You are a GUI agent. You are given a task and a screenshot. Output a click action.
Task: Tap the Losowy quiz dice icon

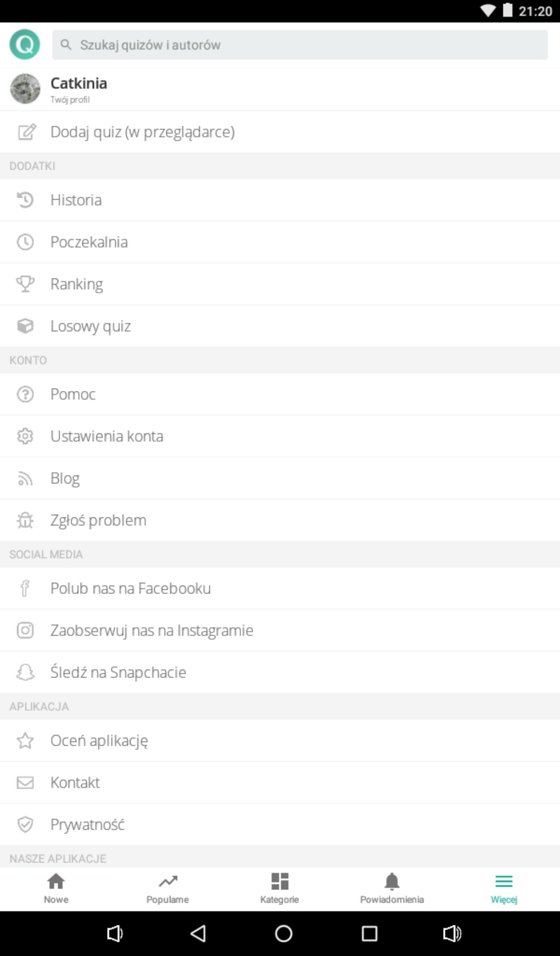point(25,326)
